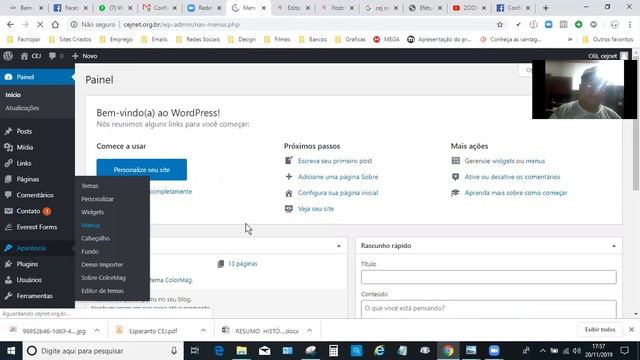Image resolution: width=640 pixels, height=360 pixels.
Task: Select Cabeçalho in Aparência flyout
Action: [95, 238]
